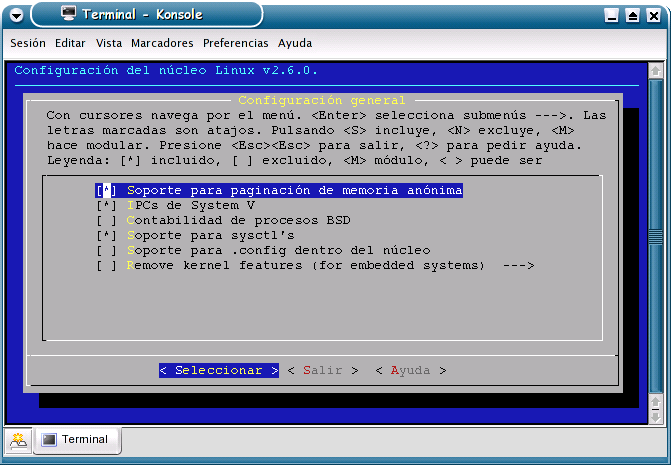This screenshot has height=465, width=671.
Task: Open the Preferencias menu
Action: pyautogui.click(x=235, y=43)
